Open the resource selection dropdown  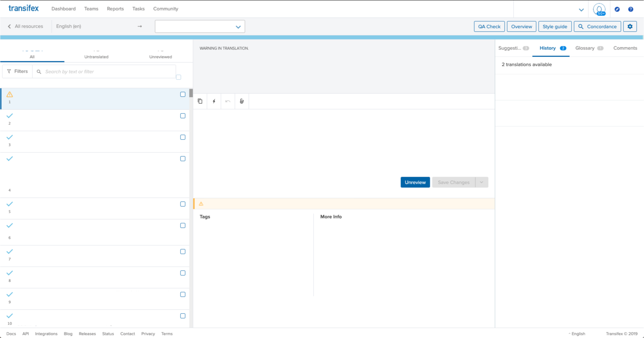[x=199, y=26]
